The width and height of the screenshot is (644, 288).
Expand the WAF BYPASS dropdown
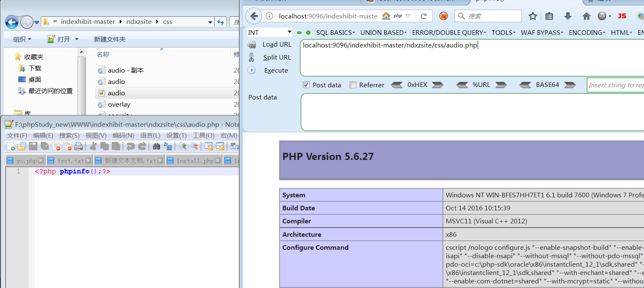pyautogui.click(x=542, y=32)
